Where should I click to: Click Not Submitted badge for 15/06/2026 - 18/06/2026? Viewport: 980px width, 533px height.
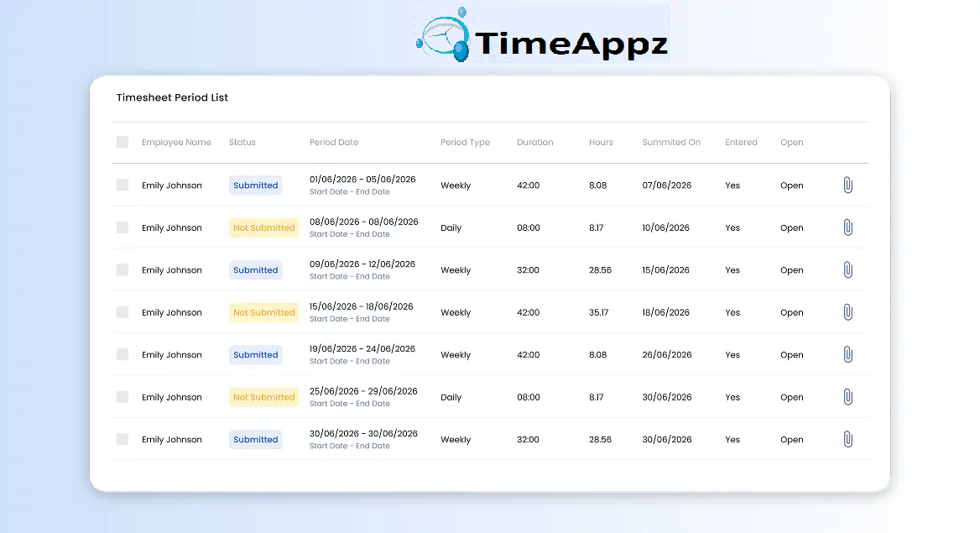click(x=263, y=312)
